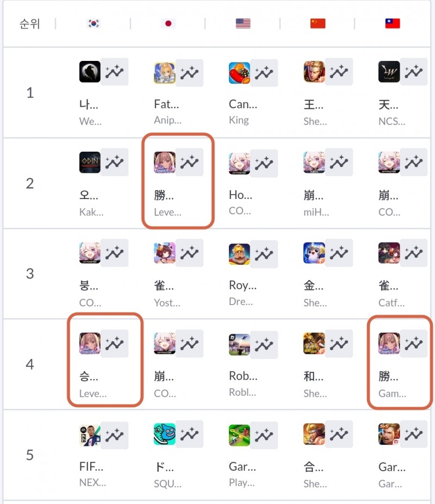Select the United States flag column
This screenshot has height=504, width=435.
point(243,24)
